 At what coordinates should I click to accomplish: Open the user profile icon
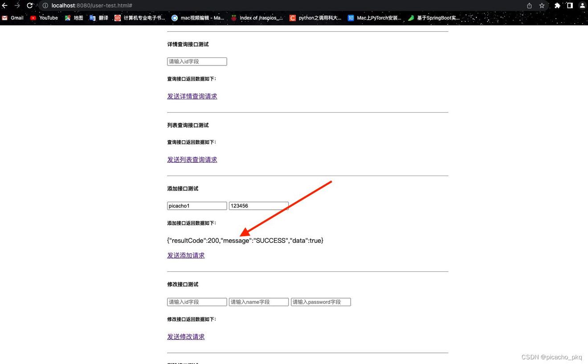(x=582, y=5)
